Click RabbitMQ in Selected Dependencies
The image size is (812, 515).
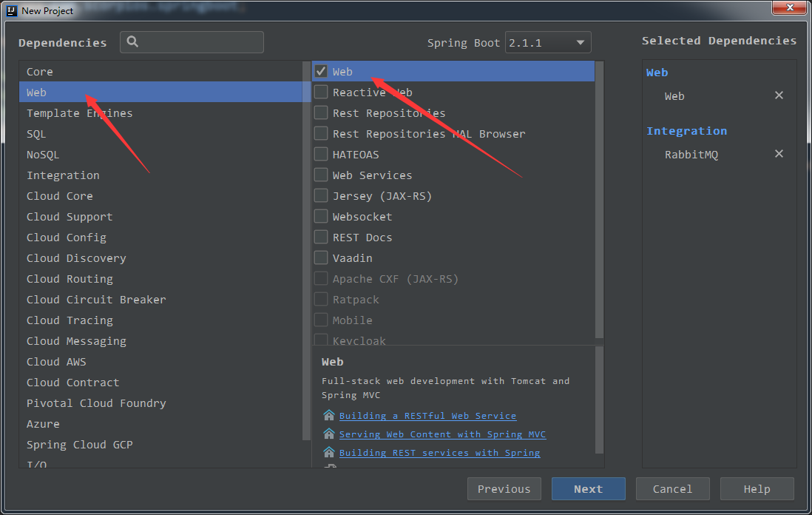[x=691, y=155]
